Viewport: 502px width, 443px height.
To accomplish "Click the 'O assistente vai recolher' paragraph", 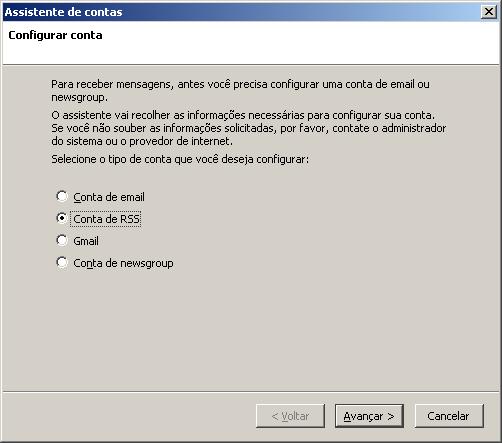I will (x=249, y=128).
